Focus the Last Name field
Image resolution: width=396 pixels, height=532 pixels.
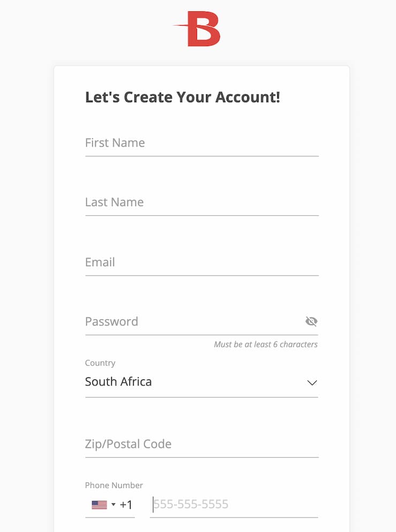tap(202, 202)
